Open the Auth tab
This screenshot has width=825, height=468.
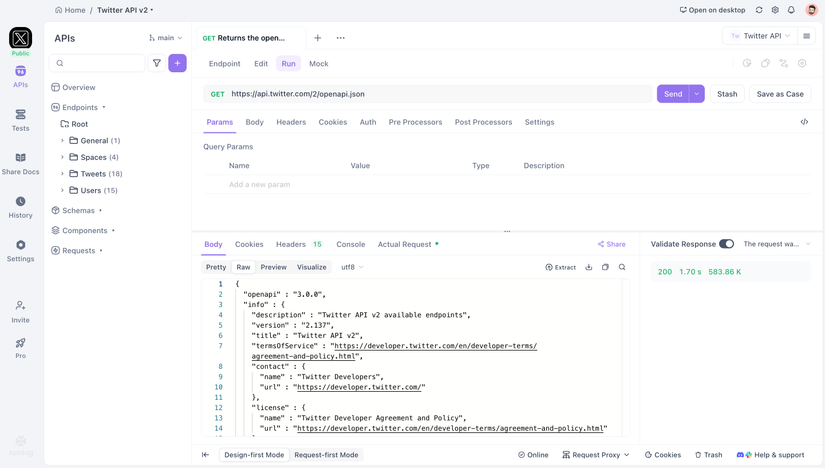[x=368, y=122]
